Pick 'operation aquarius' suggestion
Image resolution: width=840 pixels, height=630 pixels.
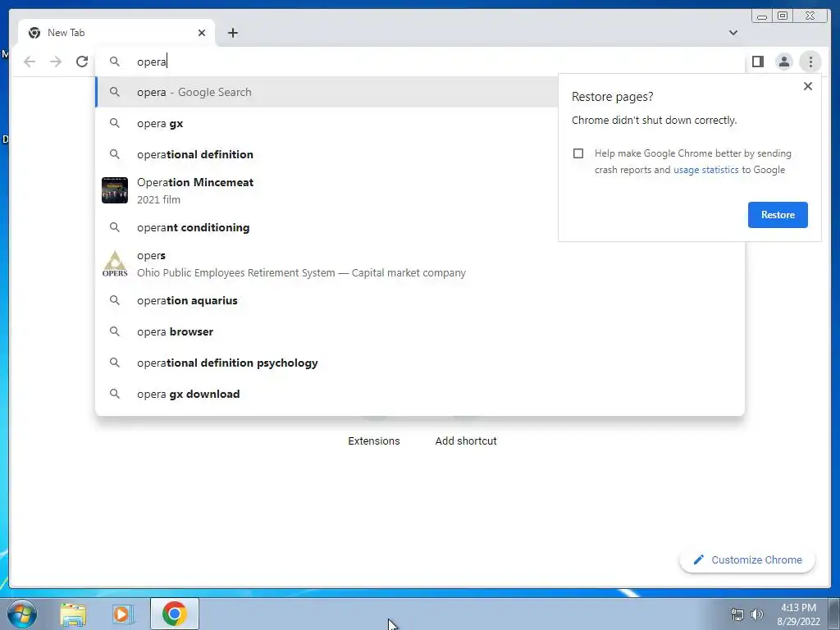420,300
